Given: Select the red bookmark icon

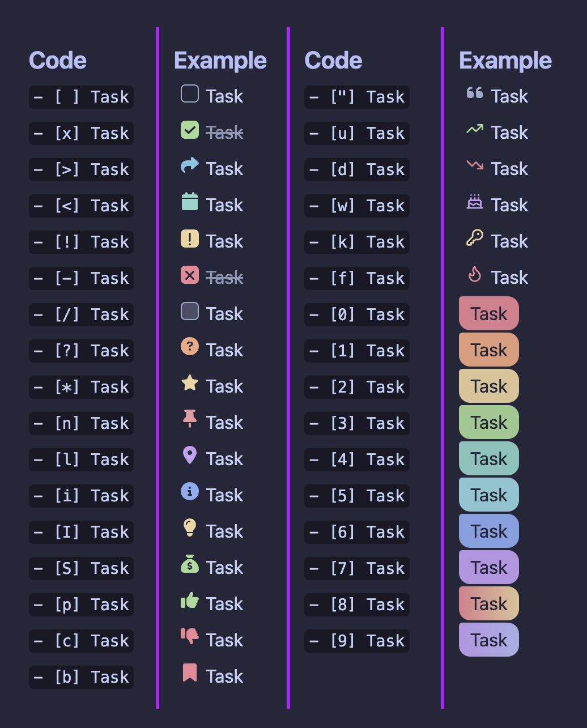Looking at the screenshot, I should click(190, 673).
